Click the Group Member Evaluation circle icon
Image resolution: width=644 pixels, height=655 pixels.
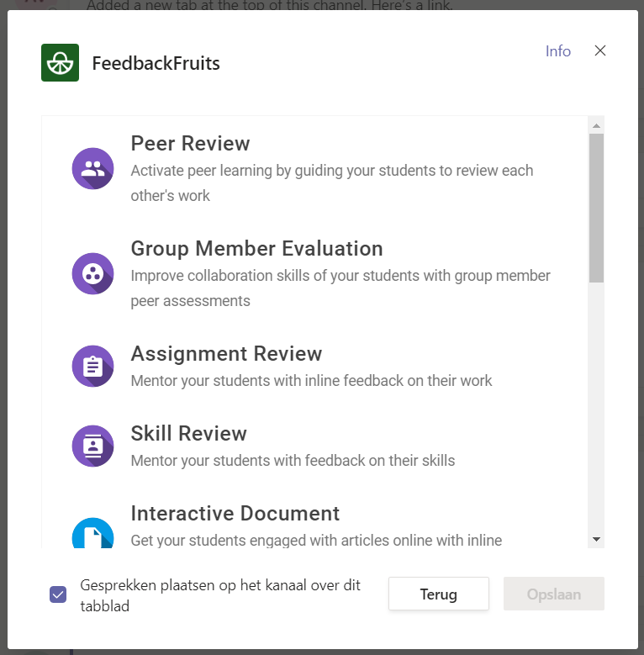[x=92, y=273]
